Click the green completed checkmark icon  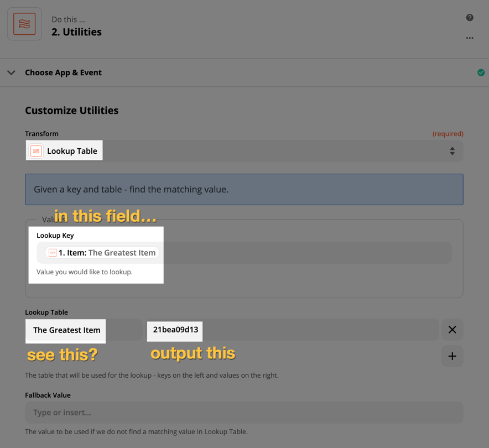point(481,72)
